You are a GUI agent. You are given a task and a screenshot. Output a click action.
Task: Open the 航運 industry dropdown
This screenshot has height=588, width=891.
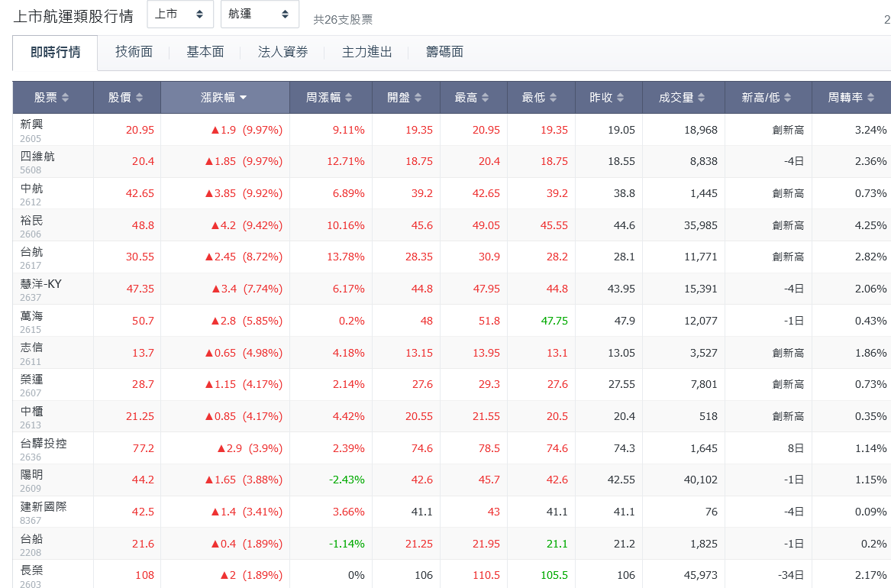coord(260,15)
